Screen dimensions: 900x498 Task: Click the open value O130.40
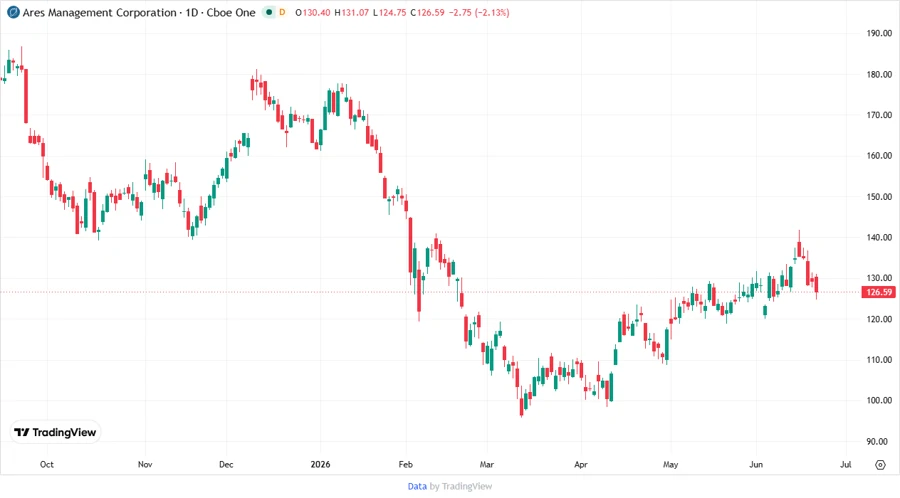tap(313, 12)
